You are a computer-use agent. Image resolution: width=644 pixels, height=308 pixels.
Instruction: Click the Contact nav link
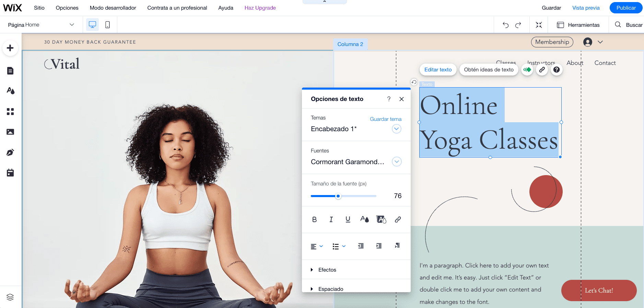pos(605,63)
